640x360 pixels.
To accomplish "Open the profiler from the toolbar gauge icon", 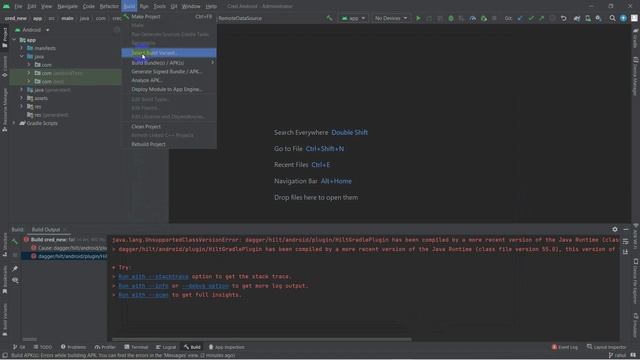I will (x=473, y=18).
